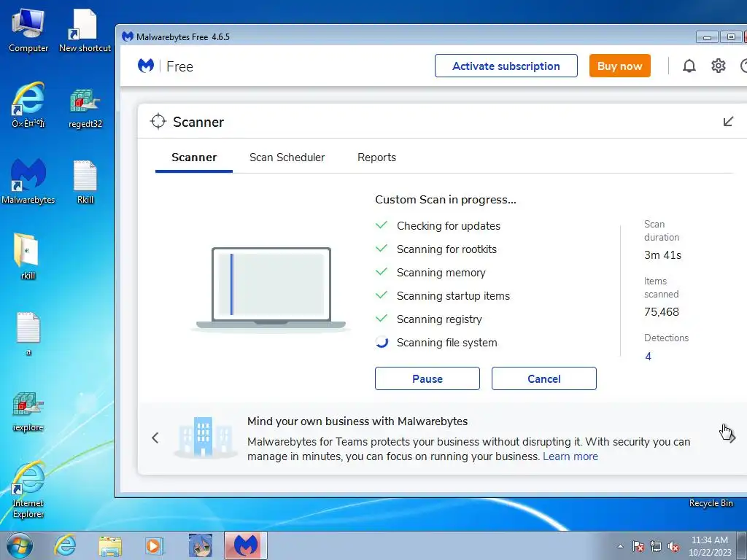Screen dimensions: 747x560
Task: Click the "Scanning file system" status line
Action: pyautogui.click(x=447, y=343)
